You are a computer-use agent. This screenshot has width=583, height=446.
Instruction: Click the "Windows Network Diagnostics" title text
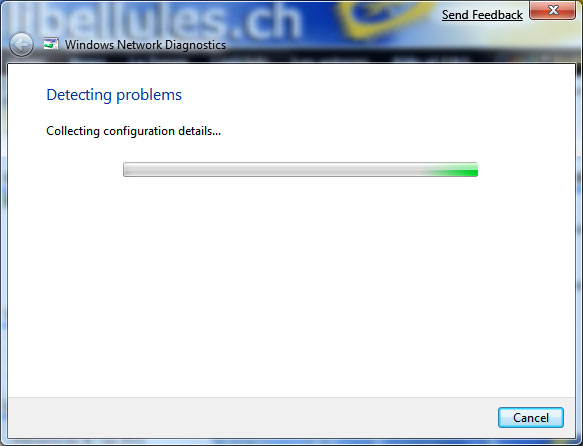pos(145,45)
